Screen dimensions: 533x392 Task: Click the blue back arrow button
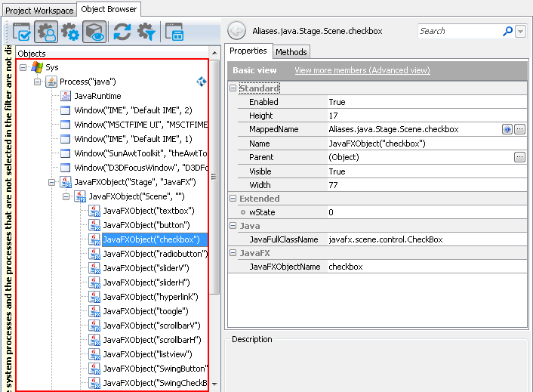coord(236,31)
